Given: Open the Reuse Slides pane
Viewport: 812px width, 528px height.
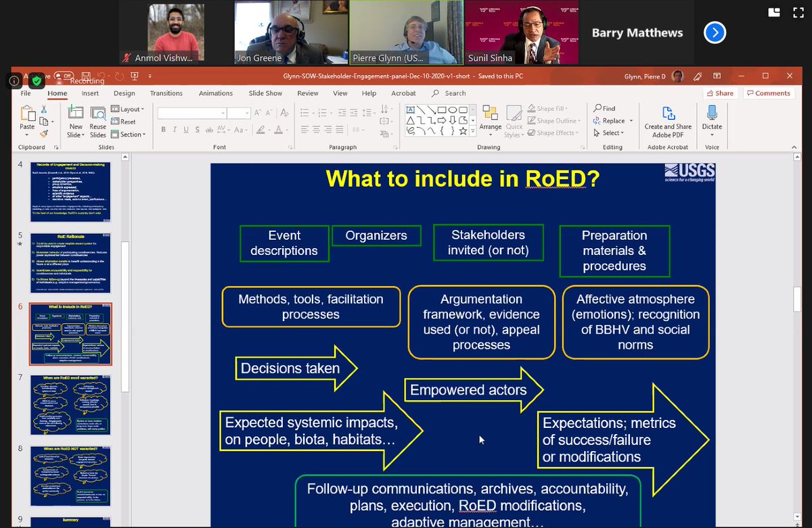Looking at the screenshot, I should click(x=98, y=121).
